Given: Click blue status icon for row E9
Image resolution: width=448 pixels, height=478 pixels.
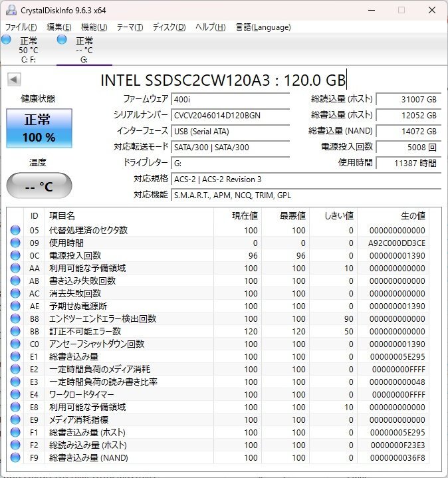Looking at the screenshot, I should 15,420.
